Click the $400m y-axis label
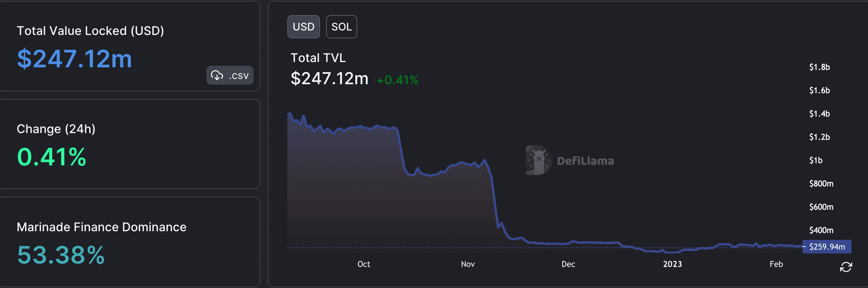This screenshot has height=288, width=868. [821, 230]
